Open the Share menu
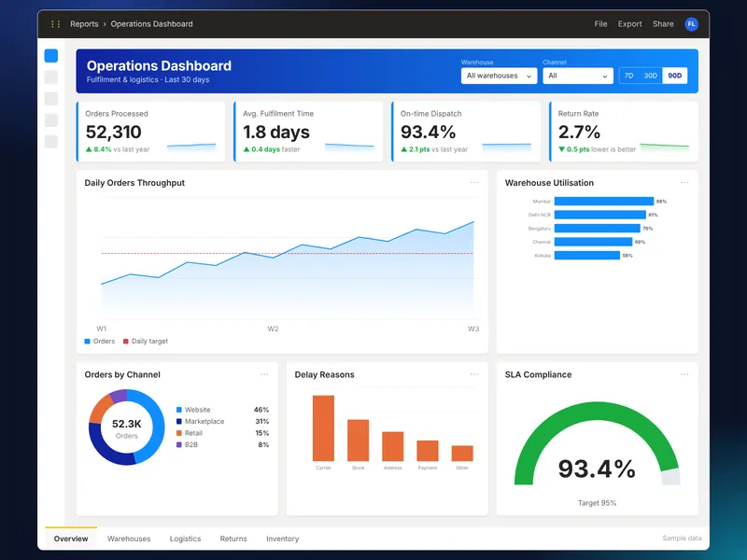This screenshot has height=560, width=747. (x=663, y=24)
